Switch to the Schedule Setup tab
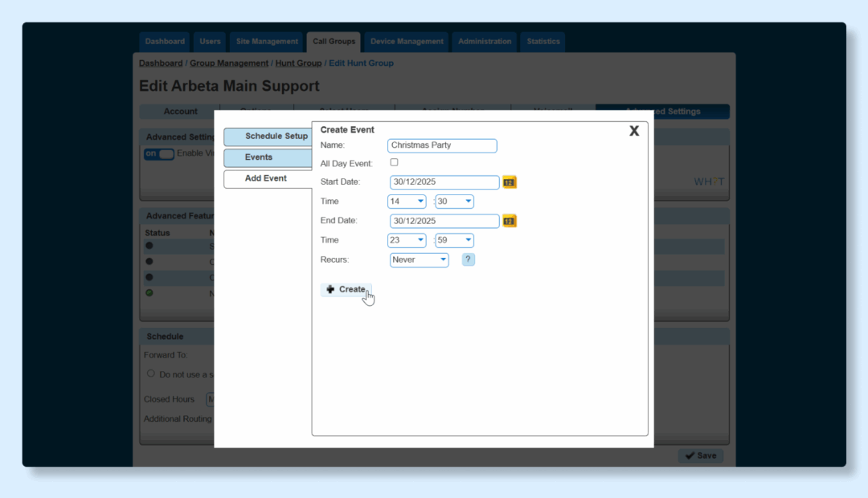Screen dimensions: 868x498 point(268,136)
